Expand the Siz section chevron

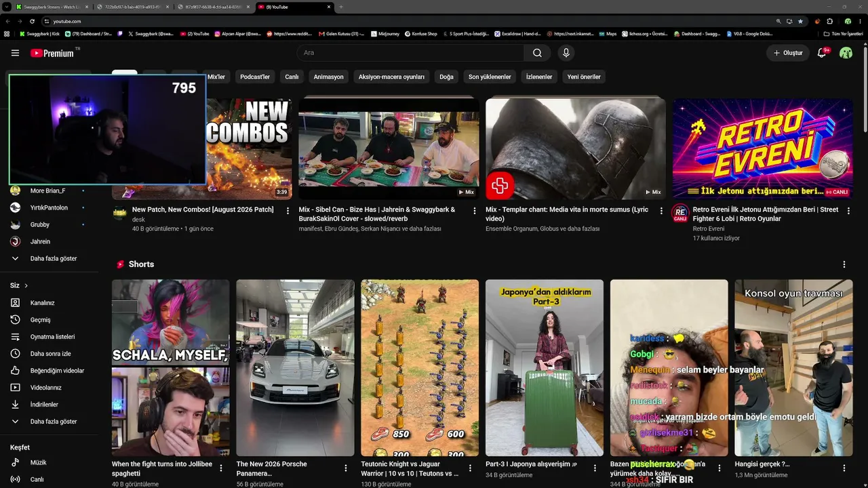pos(26,286)
